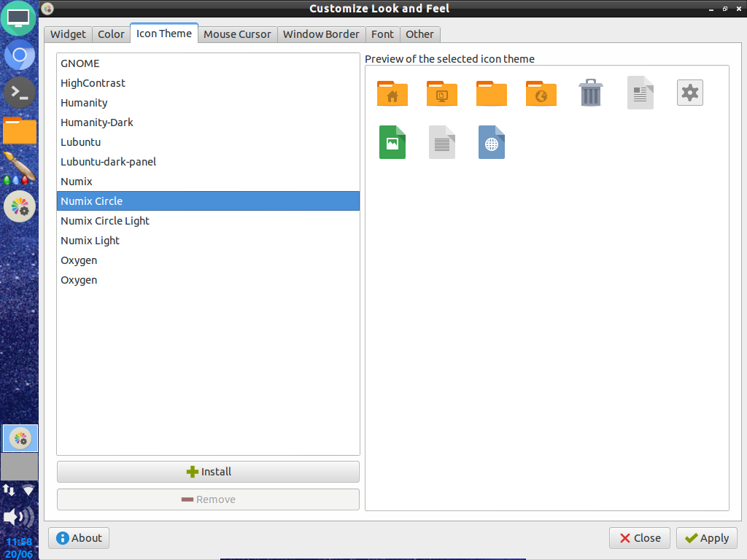The image size is (747, 560).
Task: Click the home folder icon in the preview
Action: click(x=392, y=93)
